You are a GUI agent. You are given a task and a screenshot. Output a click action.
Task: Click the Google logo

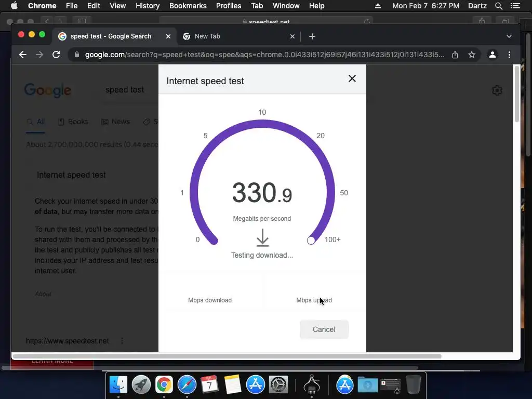click(48, 90)
